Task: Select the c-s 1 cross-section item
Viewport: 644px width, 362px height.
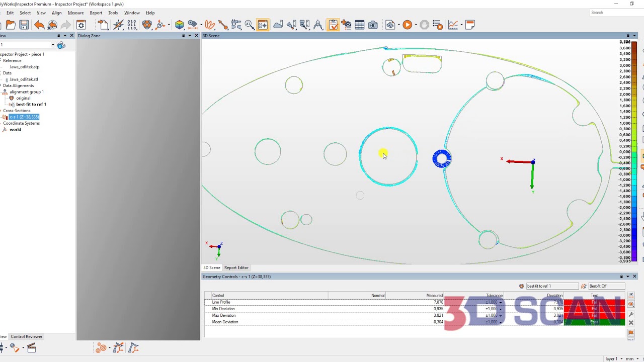Action: tap(24, 117)
